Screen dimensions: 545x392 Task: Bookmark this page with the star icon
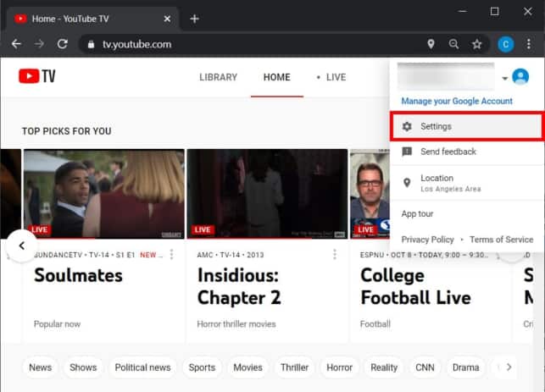tap(477, 44)
